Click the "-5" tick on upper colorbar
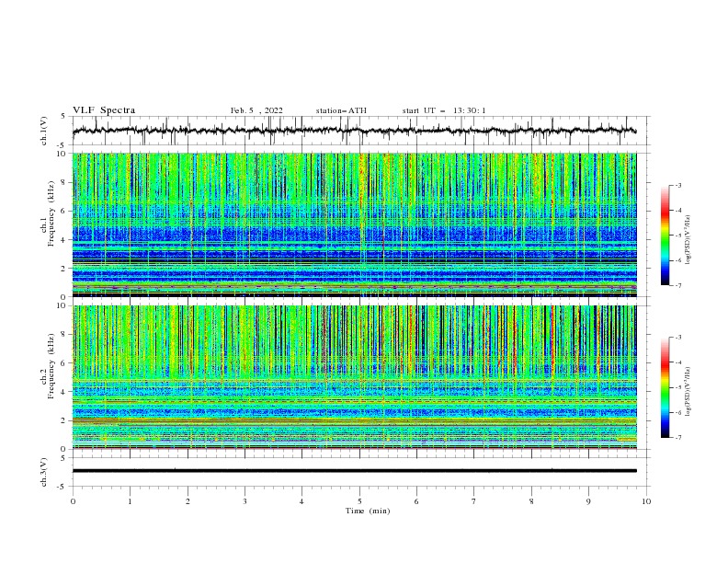This screenshot has width=728, height=563. click(677, 236)
